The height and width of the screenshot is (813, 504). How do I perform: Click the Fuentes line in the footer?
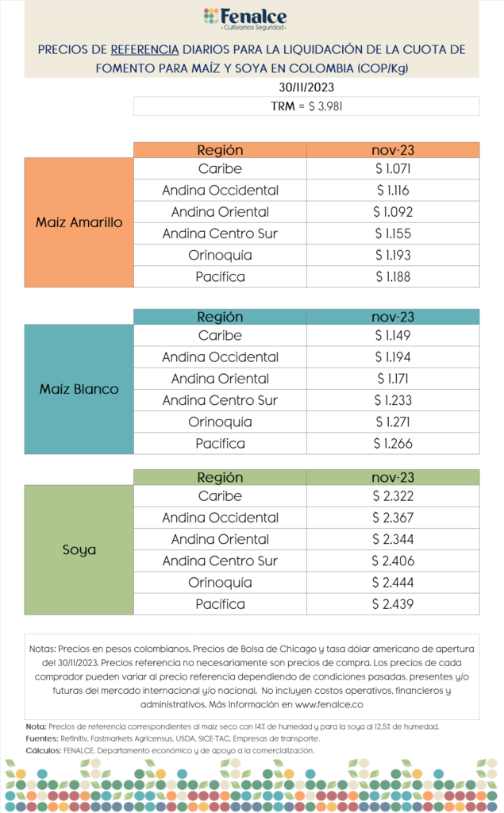click(x=173, y=738)
